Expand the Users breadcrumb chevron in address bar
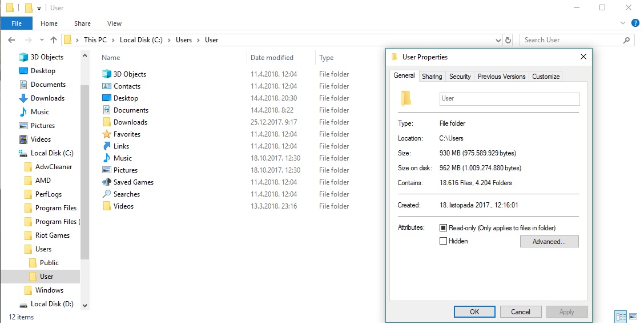Viewport: 644px width, 328px height. coord(199,40)
